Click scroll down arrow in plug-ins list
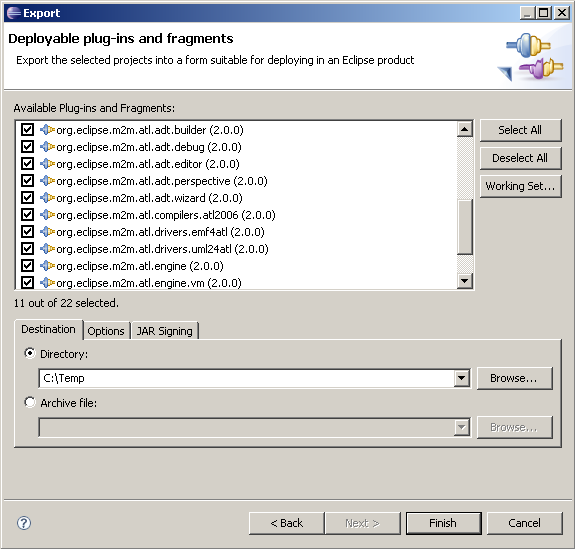Viewport: 575px width, 549px height. point(465,281)
